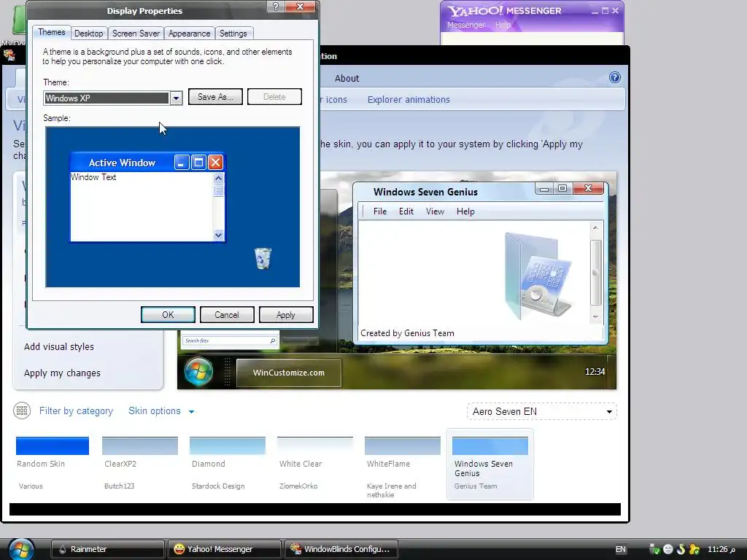This screenshot has width=747, height=560.
Task: Click sample Active Window scroll up arrow
Action: coord(218,178)
